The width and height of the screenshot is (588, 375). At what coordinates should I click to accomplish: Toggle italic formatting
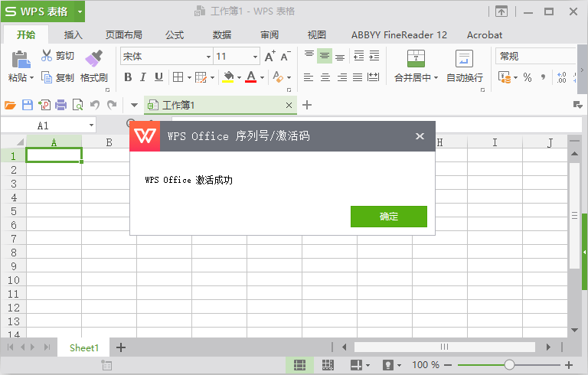tap(143, 77)
